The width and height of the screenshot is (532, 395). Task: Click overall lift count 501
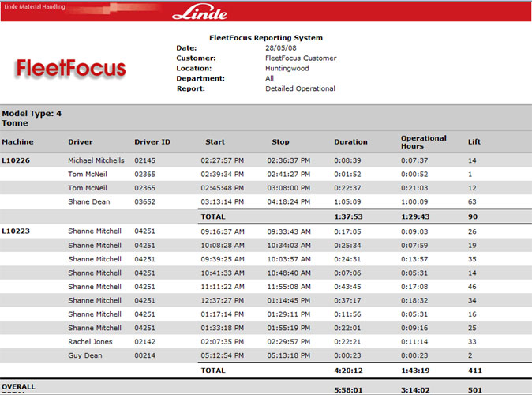(x=474, y=390)
